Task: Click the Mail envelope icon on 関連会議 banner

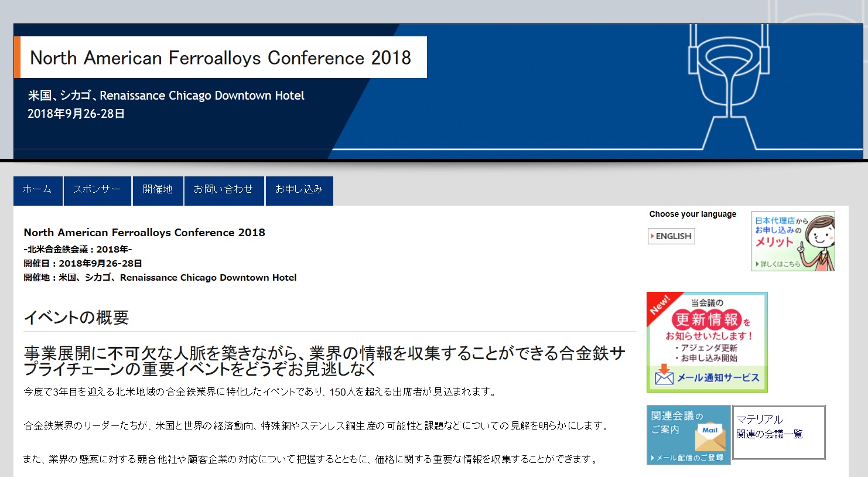Action: tap(710, 436)
